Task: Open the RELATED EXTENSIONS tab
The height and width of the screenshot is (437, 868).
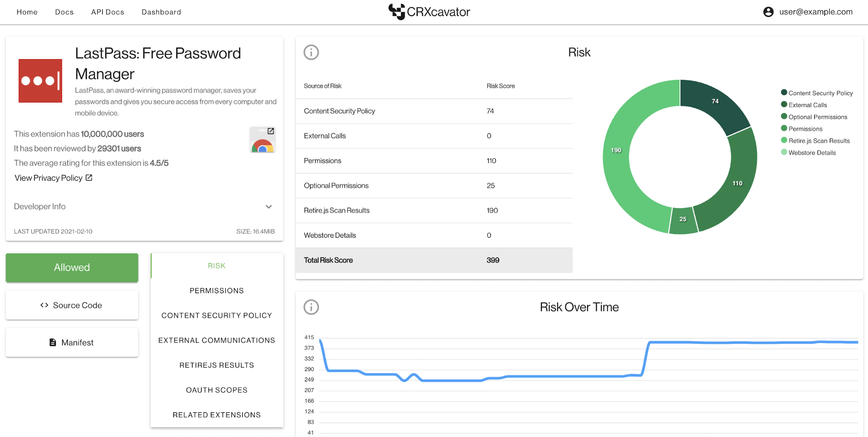Action: [217, 415]
